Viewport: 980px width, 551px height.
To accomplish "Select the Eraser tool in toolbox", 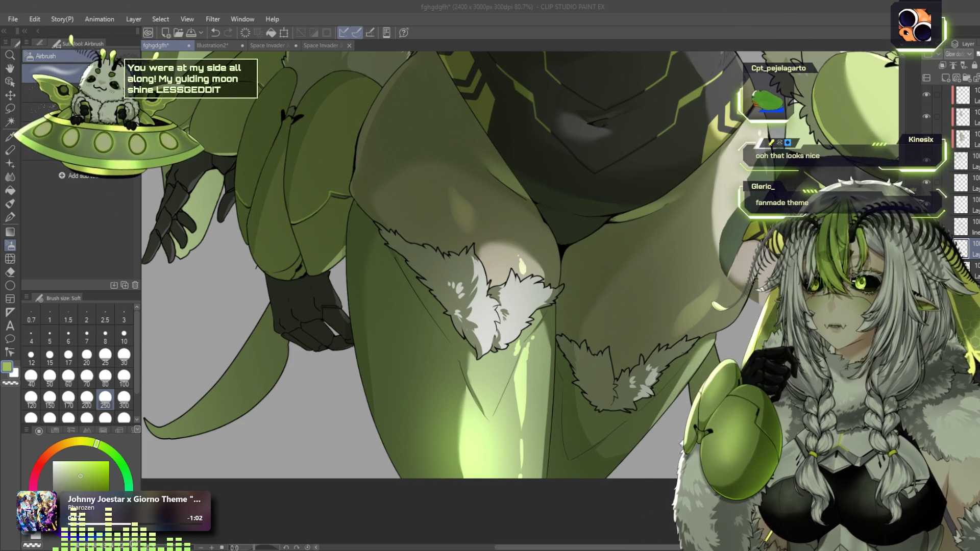I will tap(10, 272).
